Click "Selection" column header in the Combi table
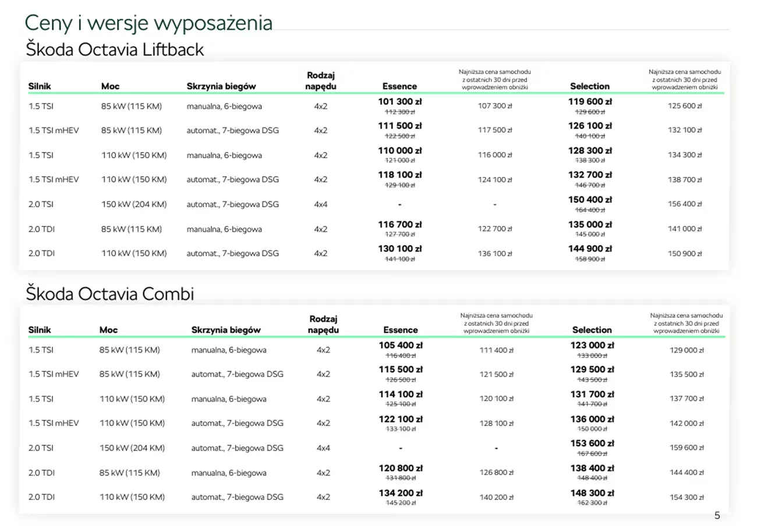 pyautogui.click(x=592, y=330)
